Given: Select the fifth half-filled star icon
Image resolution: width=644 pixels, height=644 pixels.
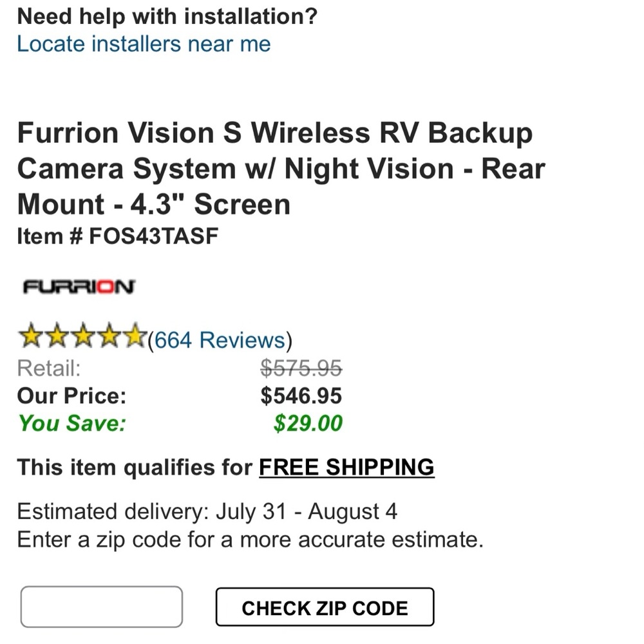Looking at the screenshot, I should click(x=135, y=336).
